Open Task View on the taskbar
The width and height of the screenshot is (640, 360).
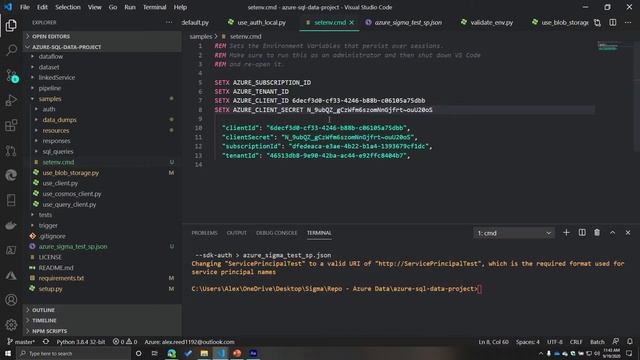[x=155, y=353]
